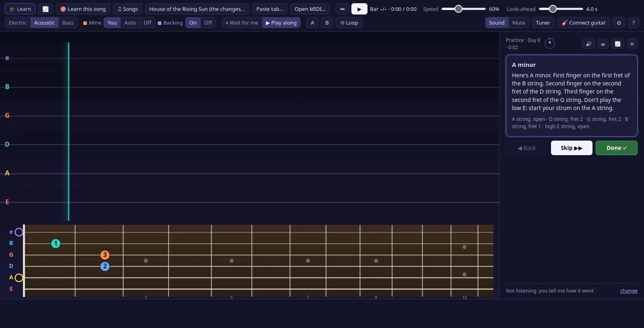Enable Sound output
The height and width of the screenshot is (328, 644).
tap(497, 23)
